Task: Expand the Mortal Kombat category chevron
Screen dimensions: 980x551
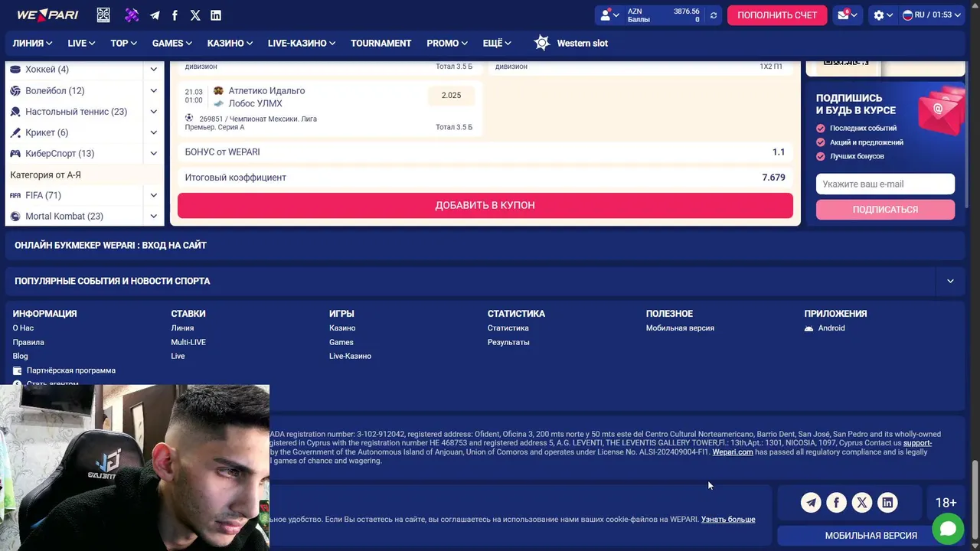Action: pos(154,217)
